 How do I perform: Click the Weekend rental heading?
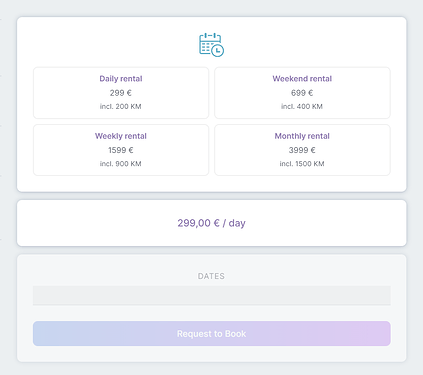(x=302, y=79)
